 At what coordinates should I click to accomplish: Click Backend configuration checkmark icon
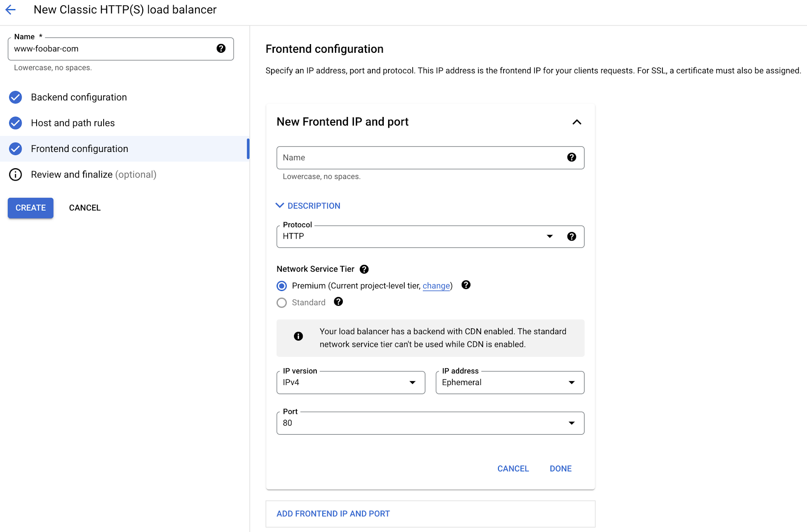[x=15, y=97]
